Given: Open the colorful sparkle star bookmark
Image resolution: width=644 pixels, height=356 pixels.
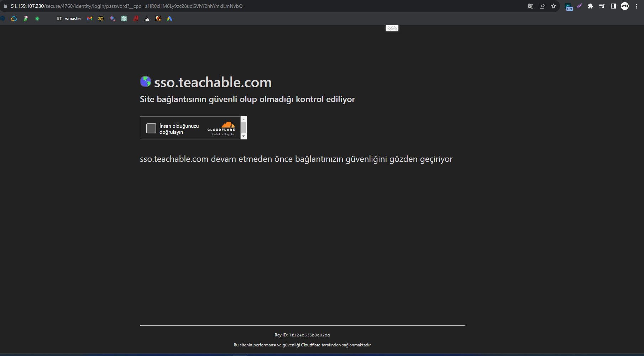Looking at the screenshot, I should (x=112, y=18).
